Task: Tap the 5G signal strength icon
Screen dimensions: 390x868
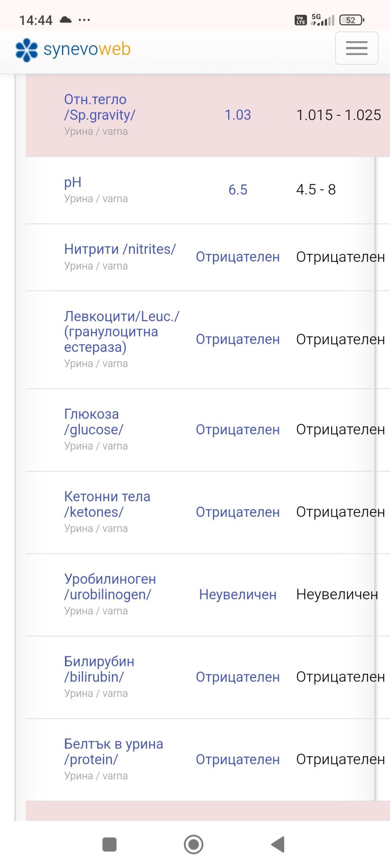Action: click(x=323, y=19)
